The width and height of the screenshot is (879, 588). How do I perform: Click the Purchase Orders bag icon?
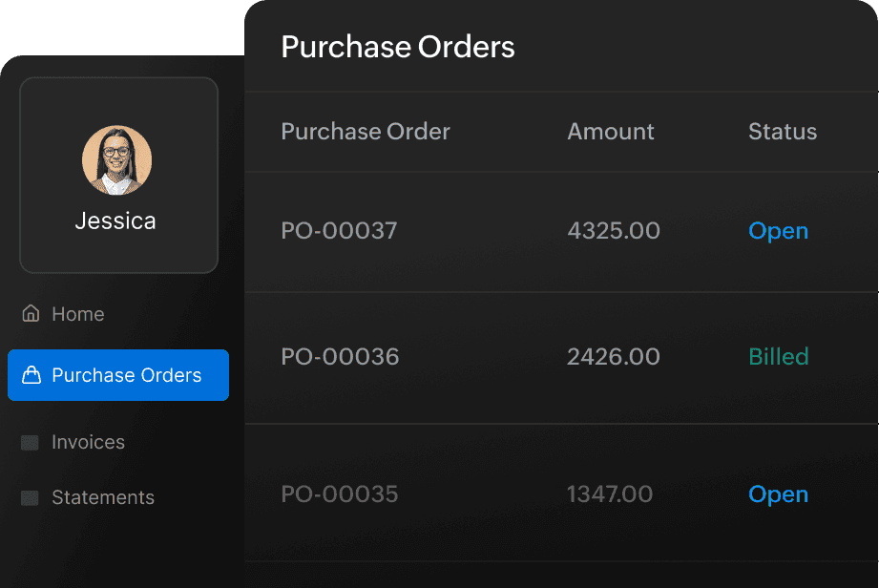click(x=31, y=375)
